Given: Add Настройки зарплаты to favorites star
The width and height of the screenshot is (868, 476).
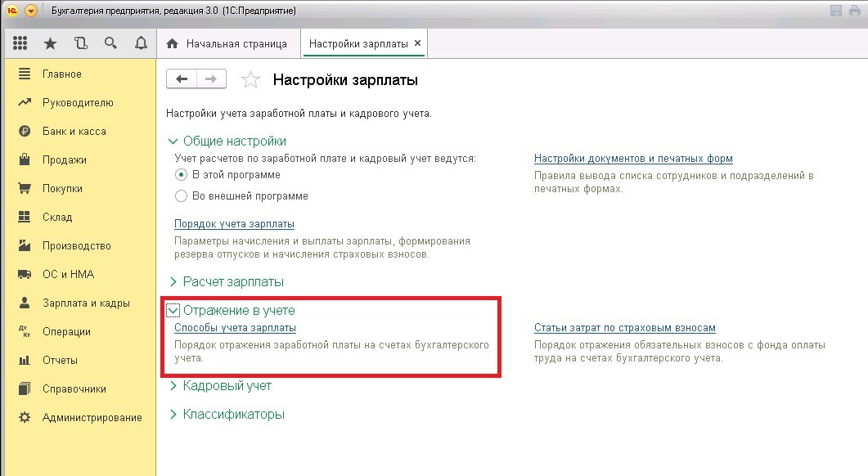Looking at the screenshot, I should [250, 79].
